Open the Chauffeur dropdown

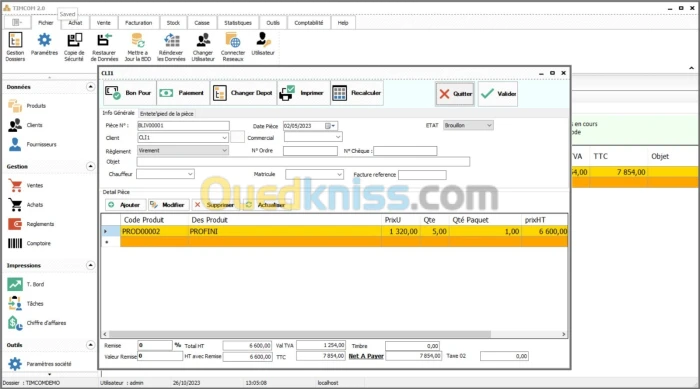tap(190, 174)
